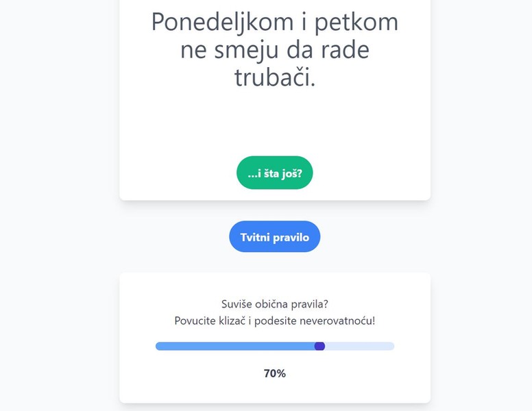Click the word "trubači." in the rule
532x411 pixels.
point(274,77)
